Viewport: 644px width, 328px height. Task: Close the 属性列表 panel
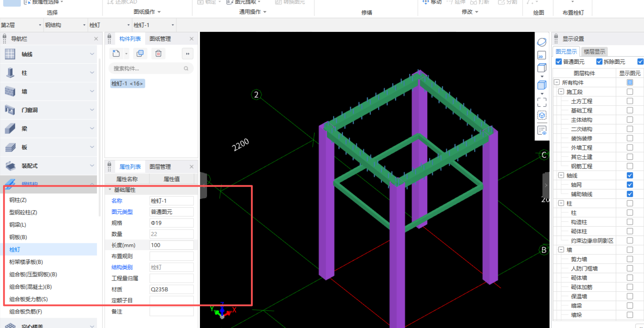pyautogui.click(x=191, y=166)
